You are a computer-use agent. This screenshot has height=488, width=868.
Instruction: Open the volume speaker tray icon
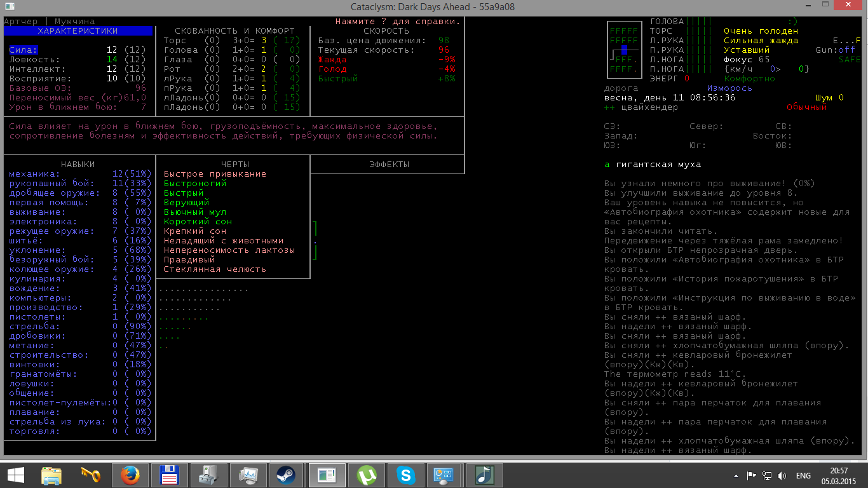pyautogui.click(x=782, y=475)
